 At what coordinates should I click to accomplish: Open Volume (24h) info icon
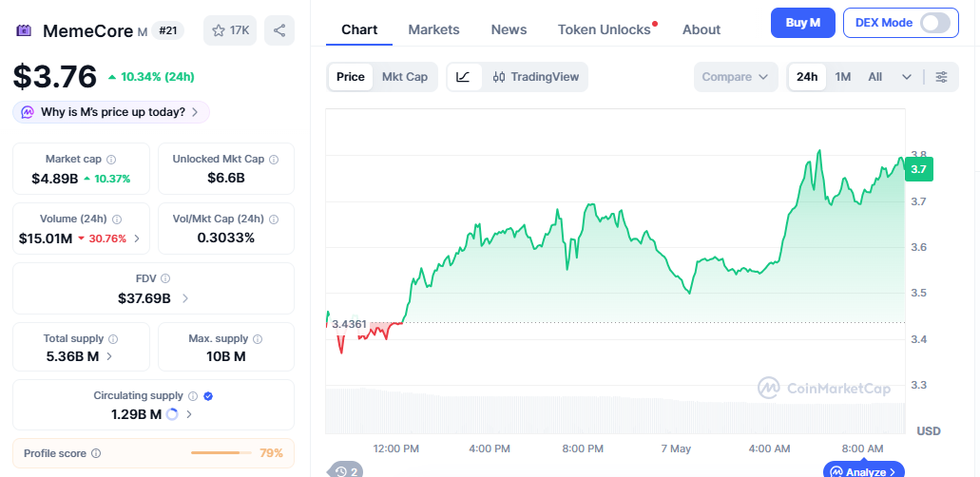[x=117, y=219]
